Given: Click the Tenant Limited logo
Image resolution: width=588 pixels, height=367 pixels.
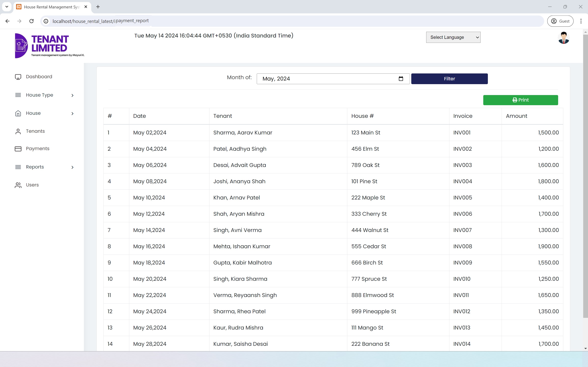Looking at the screenshot, I should point(50,46).
